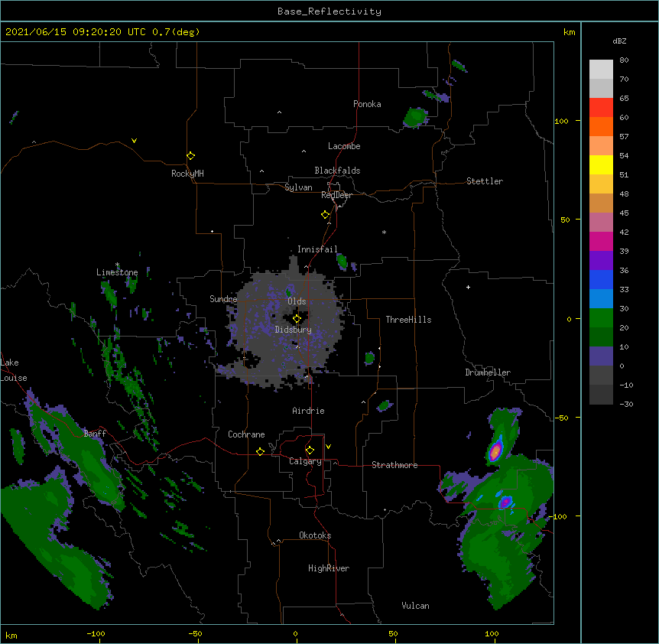Click the Innisfail city label
This screenshot has width=659, height=644.
pyautogui.click(x=317, y=249)
